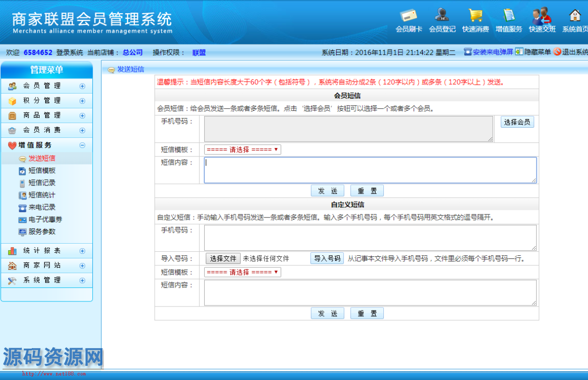The width and height of the screenshot is (588, 380).
Task: Click 短信统计 icon in sidebar
Action: [x=22, y=195]
